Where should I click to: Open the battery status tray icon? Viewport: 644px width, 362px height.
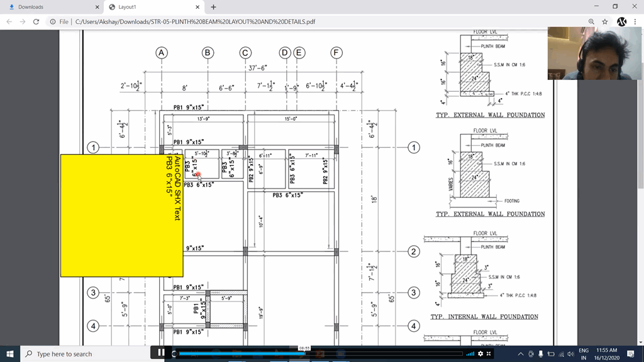point(551,354)
